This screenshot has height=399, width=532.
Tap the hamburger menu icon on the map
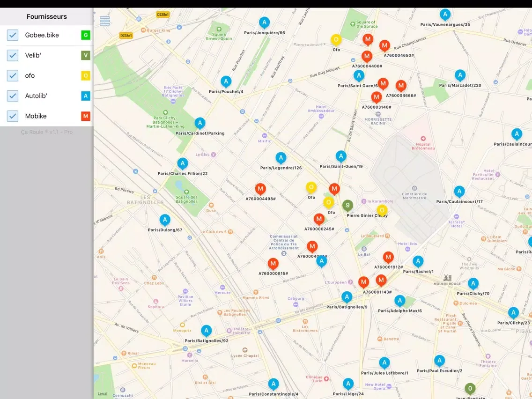[105, 21]
